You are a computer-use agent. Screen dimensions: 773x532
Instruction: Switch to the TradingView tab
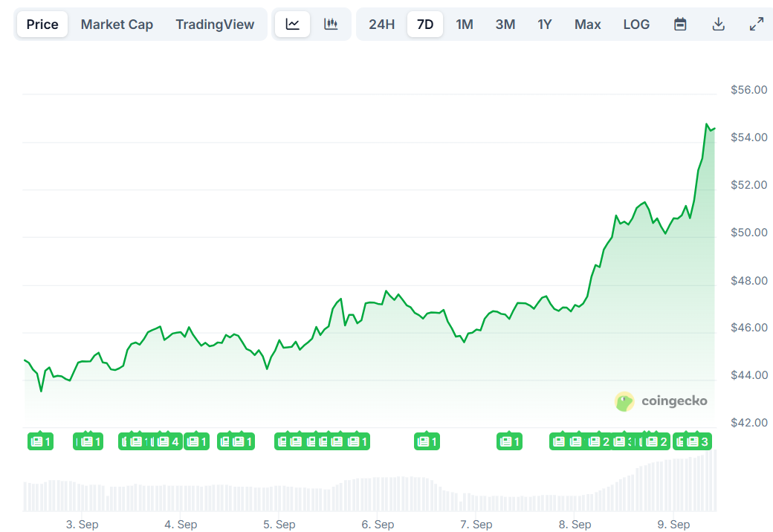215,24
